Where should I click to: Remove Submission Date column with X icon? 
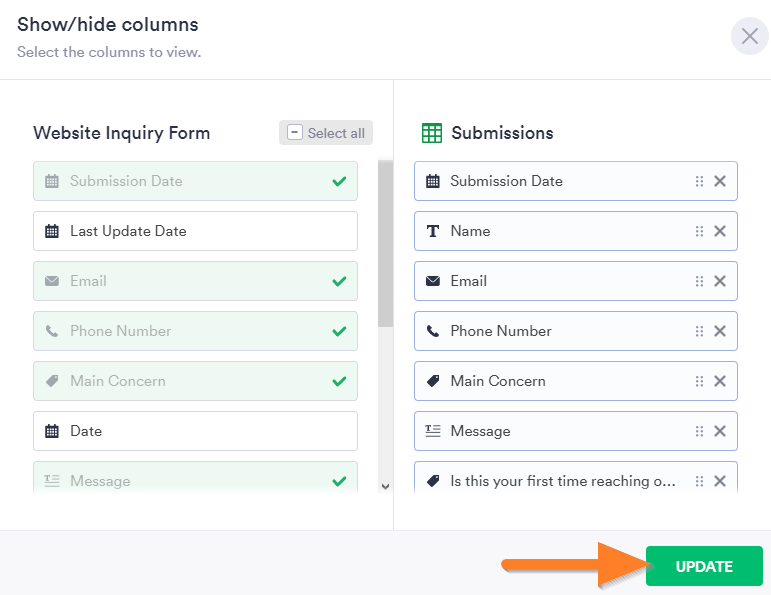719,181
